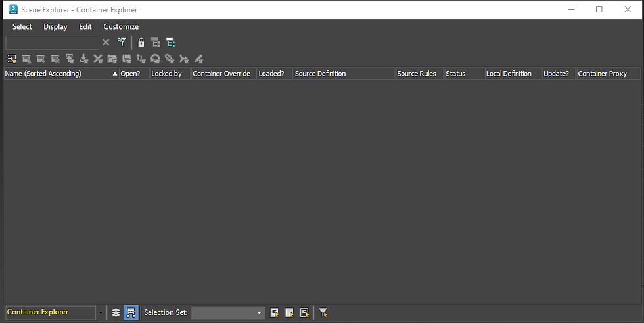Click the grey hierarchy tree icon
Image resolution: width=644 pixels, height=323 pixels.
[x=155, y=42]
